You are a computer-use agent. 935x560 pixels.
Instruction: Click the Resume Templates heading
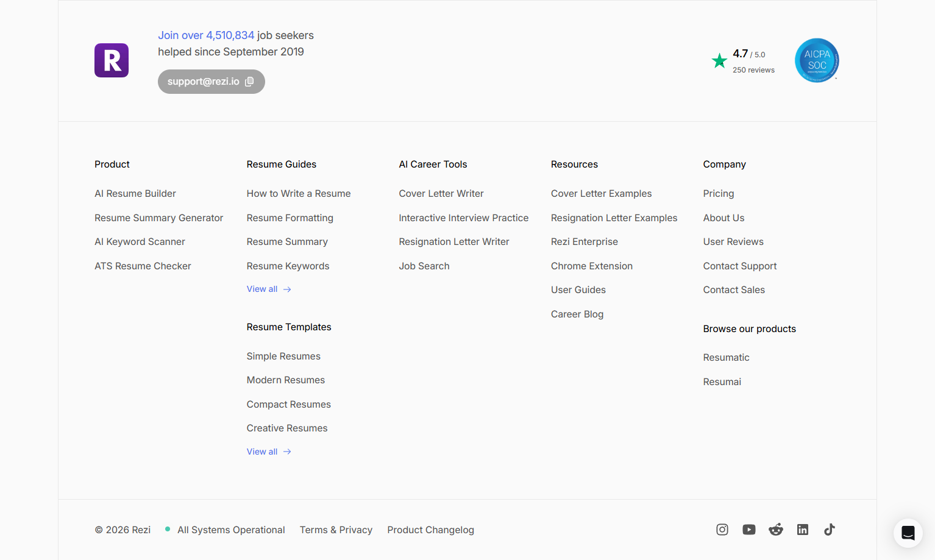(289, 327)
